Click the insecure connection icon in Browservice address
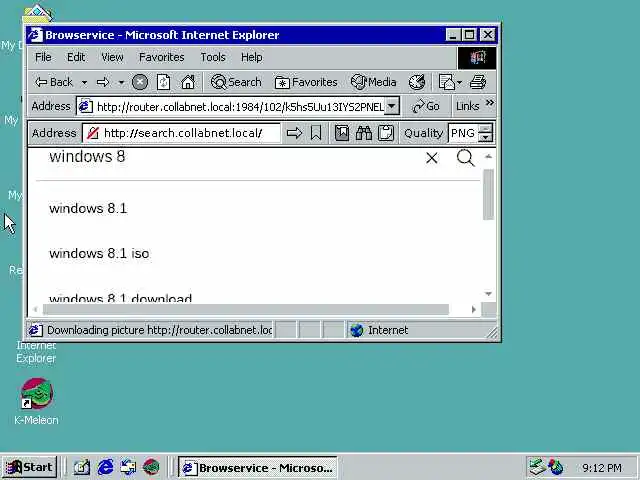Viewport: 640px width, 480px height. pyautogui.click(x=93, y=133)
